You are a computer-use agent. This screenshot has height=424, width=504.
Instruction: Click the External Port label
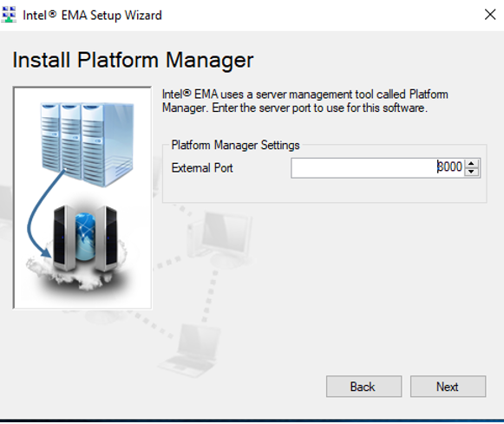[x=202, y=167]
